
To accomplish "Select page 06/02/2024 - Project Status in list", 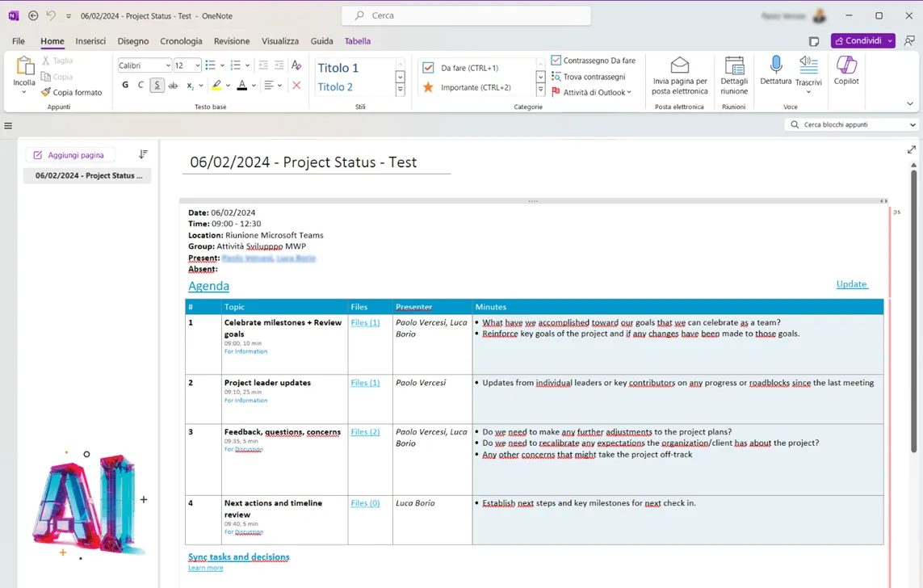I will [87, 175].
